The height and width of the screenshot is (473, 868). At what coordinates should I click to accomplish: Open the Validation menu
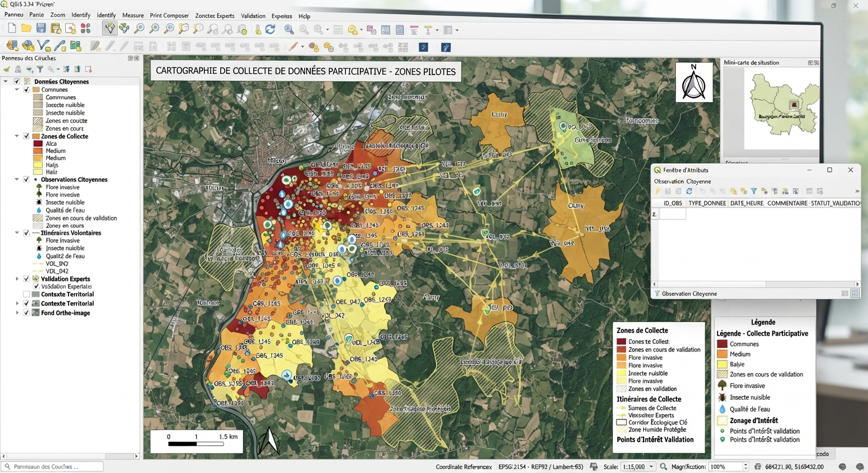pyautogui.click(x=253, y=15)
